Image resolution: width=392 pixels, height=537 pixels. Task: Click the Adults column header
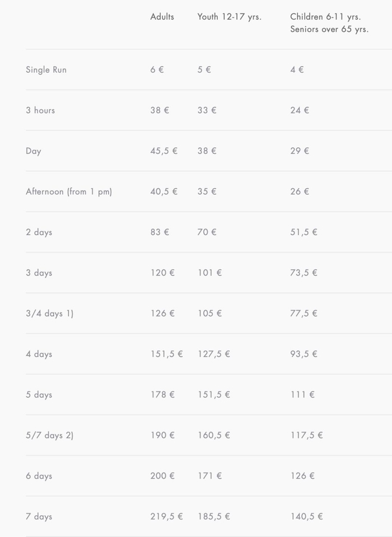162,17
